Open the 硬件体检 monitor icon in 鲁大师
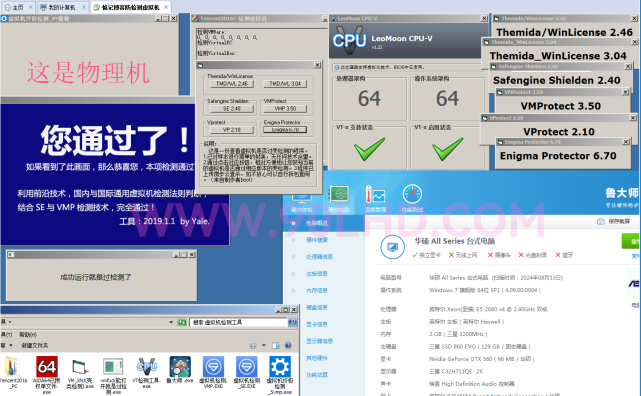Screen dimensions: 641x396 click(x=302, y=198)
